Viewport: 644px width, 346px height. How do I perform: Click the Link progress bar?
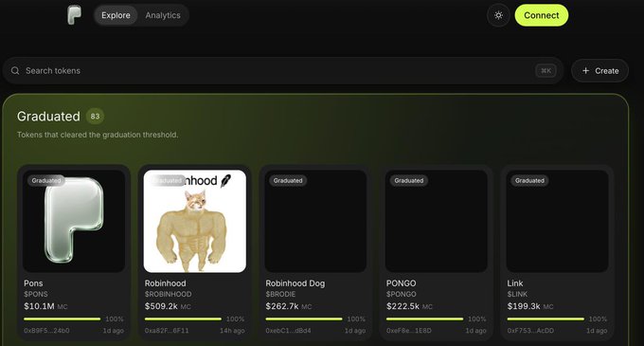(x=545, y=319)
